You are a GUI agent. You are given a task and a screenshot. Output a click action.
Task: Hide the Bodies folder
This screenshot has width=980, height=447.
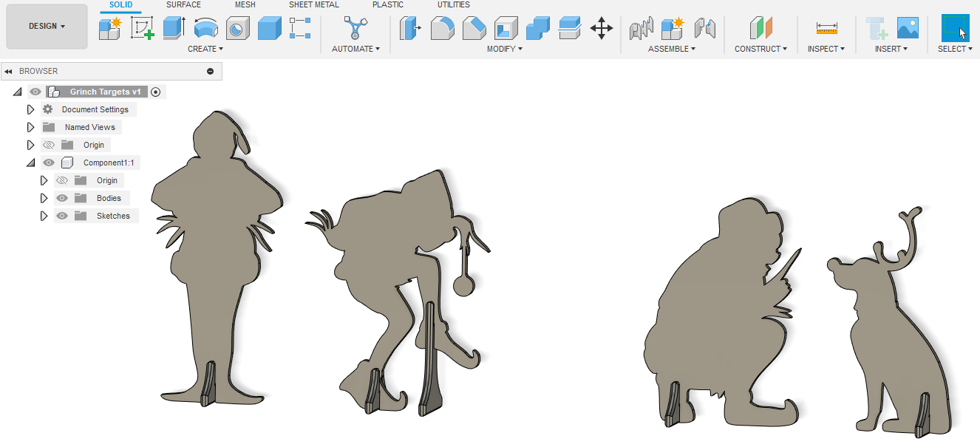coord(62,198)
